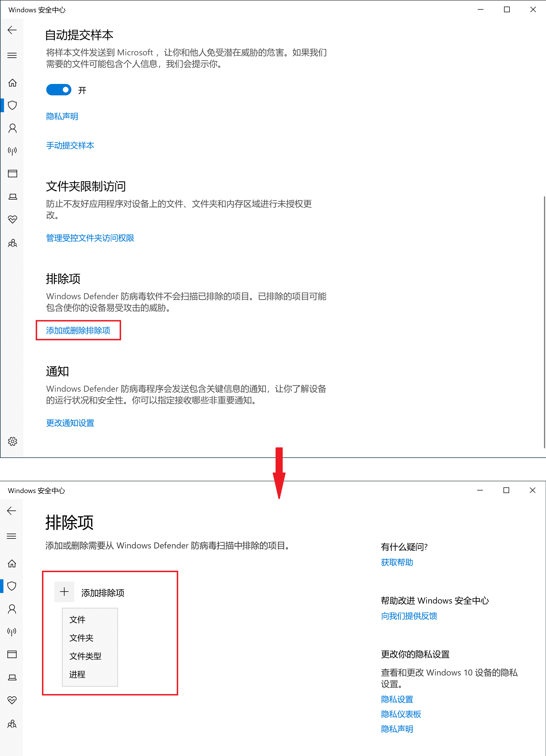Screen dimensions: 546x756
Task: Select 进程 in the exclusion menu
Action: (77, 674)
